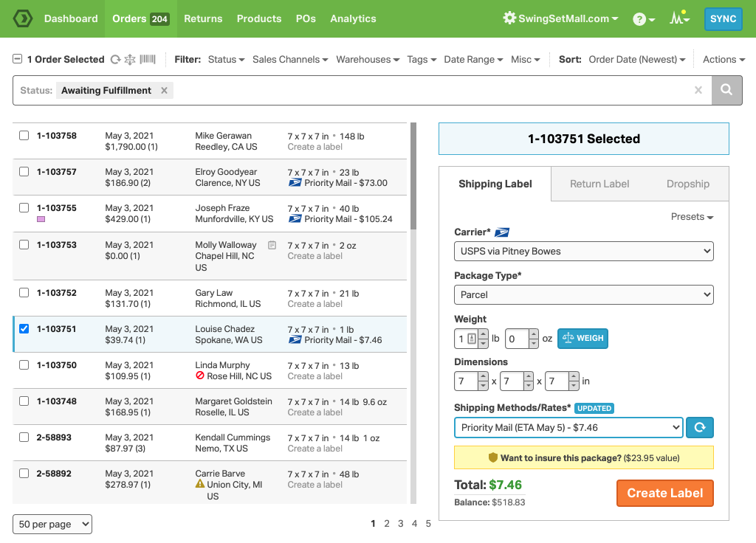This screenshot has height=543, width=756.
Task: Remove the Awaiting Fulfillment status filter chip
Action: 164,91
